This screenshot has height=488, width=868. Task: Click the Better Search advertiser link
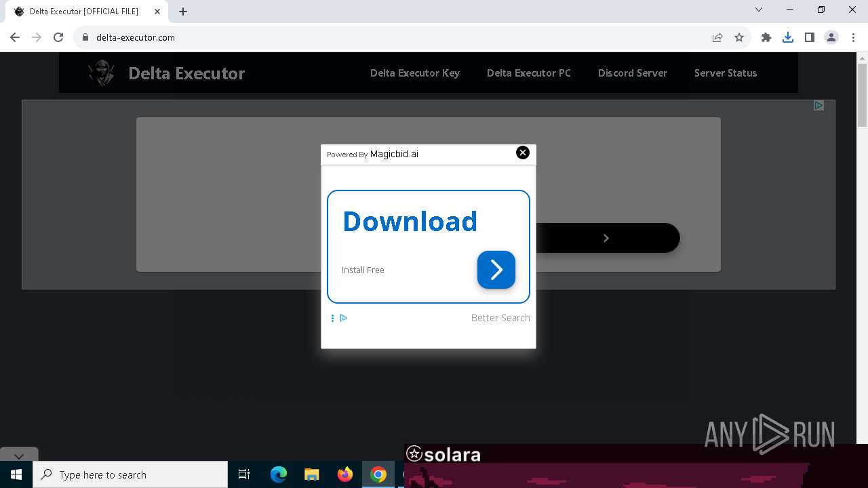point(500,318)
